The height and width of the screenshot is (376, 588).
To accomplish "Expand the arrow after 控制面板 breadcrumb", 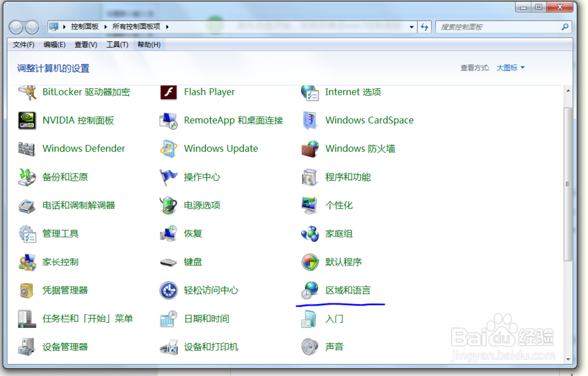I will 105,26.
